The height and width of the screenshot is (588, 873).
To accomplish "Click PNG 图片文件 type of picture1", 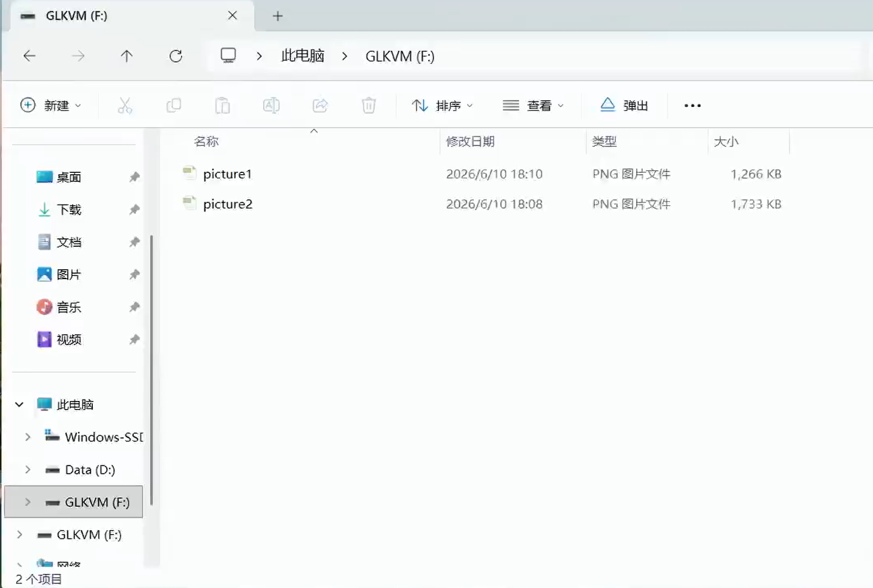I will [x=631, y=174].
